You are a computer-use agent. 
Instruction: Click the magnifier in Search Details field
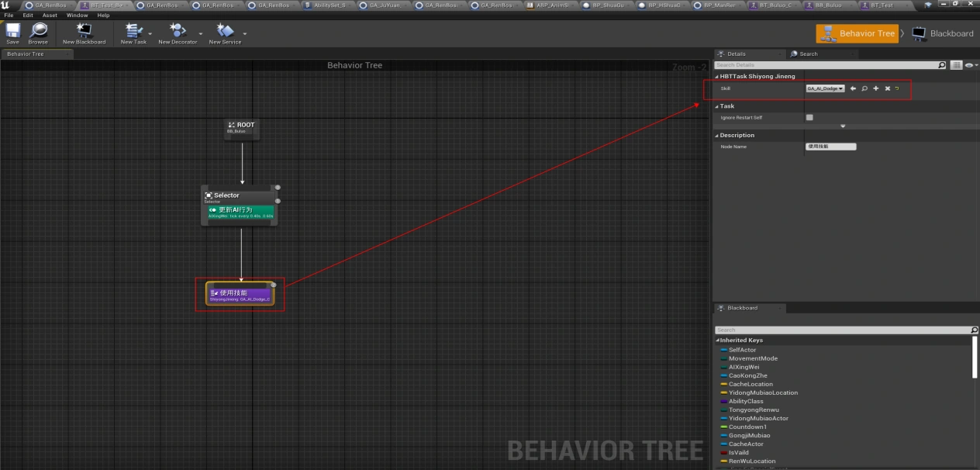942,65
